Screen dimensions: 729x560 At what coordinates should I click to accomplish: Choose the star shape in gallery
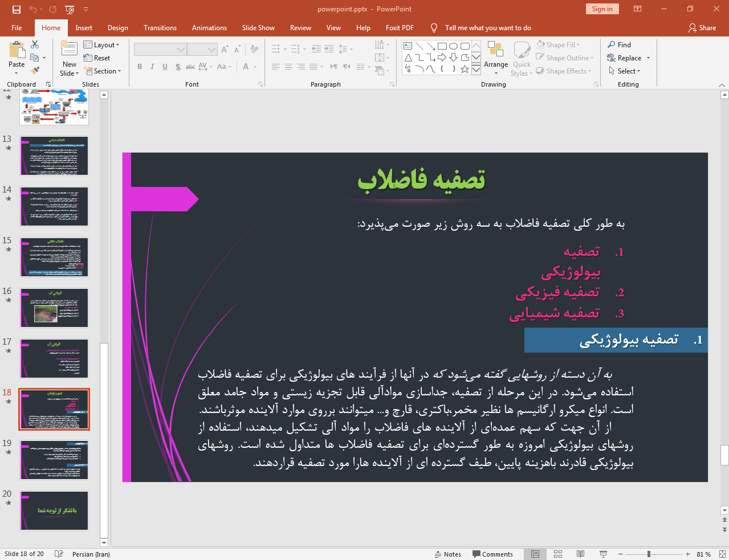click(x=465, y=69)
